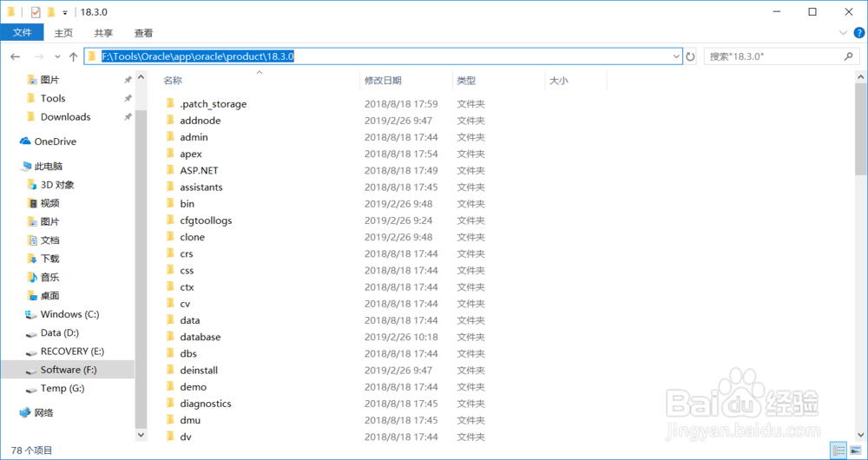Open the recent locations dropdown arrow

point(57,56)
